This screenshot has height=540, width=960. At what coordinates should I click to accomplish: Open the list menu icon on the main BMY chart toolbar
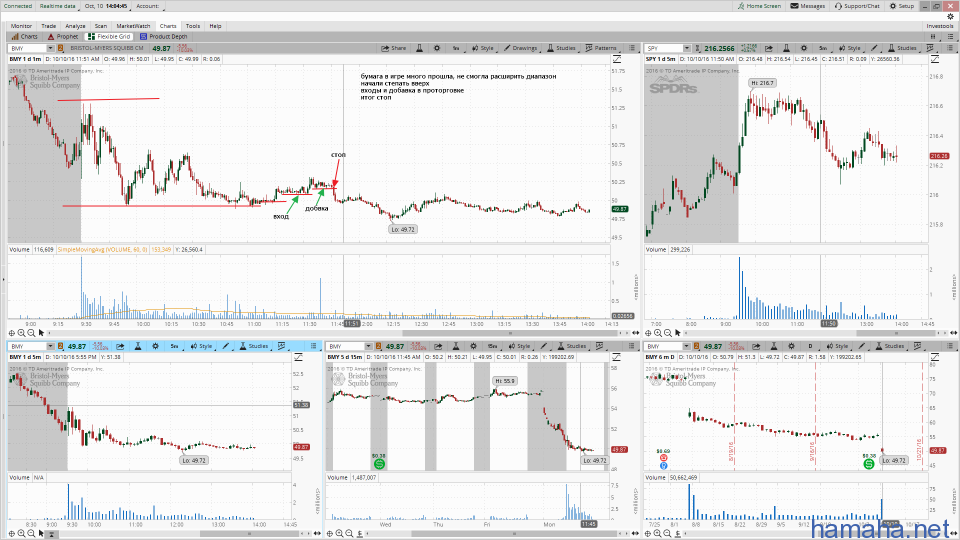pos(632,48)
